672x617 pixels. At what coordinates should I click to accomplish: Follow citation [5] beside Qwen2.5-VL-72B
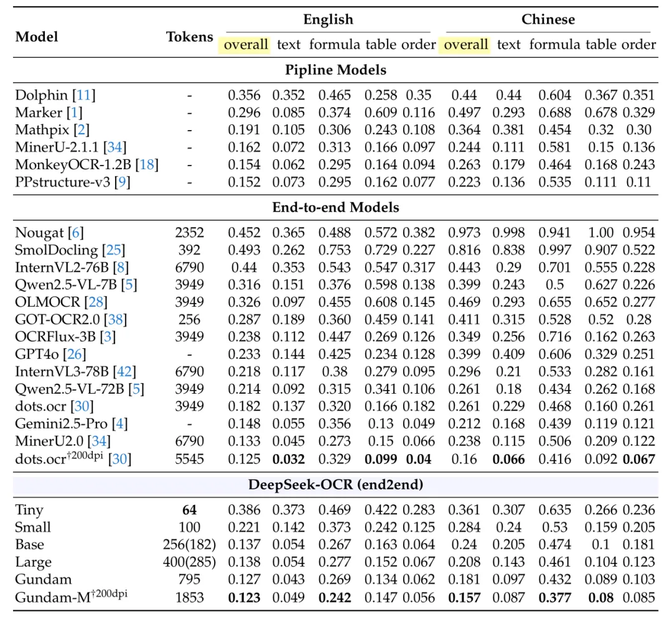click(136, 389)
